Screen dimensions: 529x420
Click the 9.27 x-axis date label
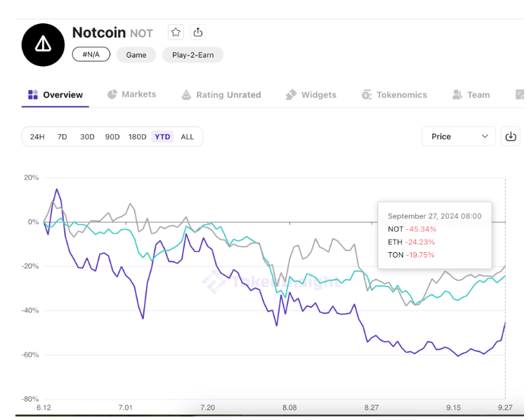coord(505,407)
